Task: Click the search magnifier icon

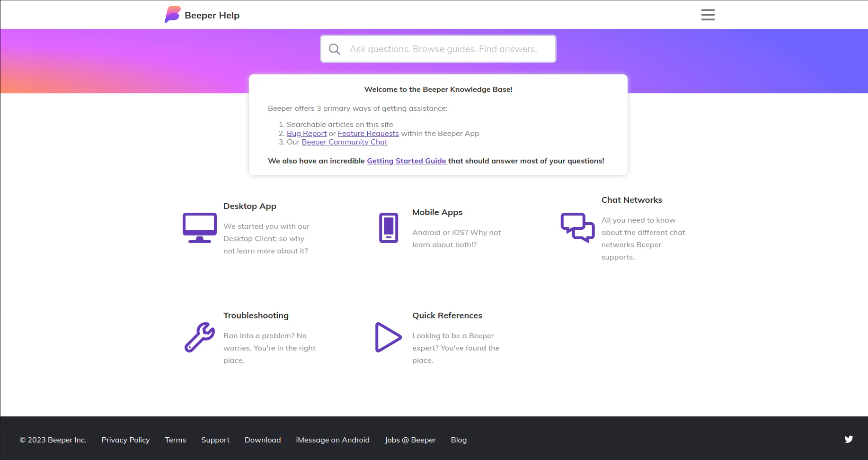Action: [x=335, y=49]
